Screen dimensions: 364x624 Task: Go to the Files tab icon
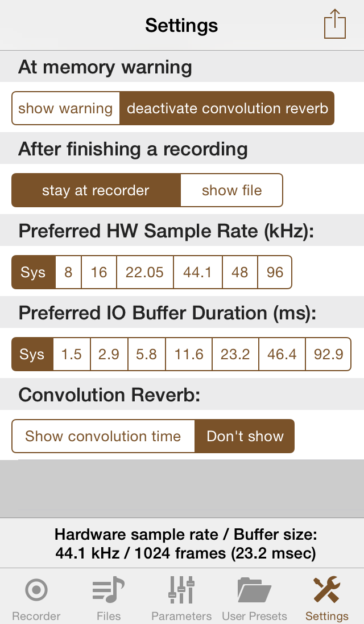point(109,590)
